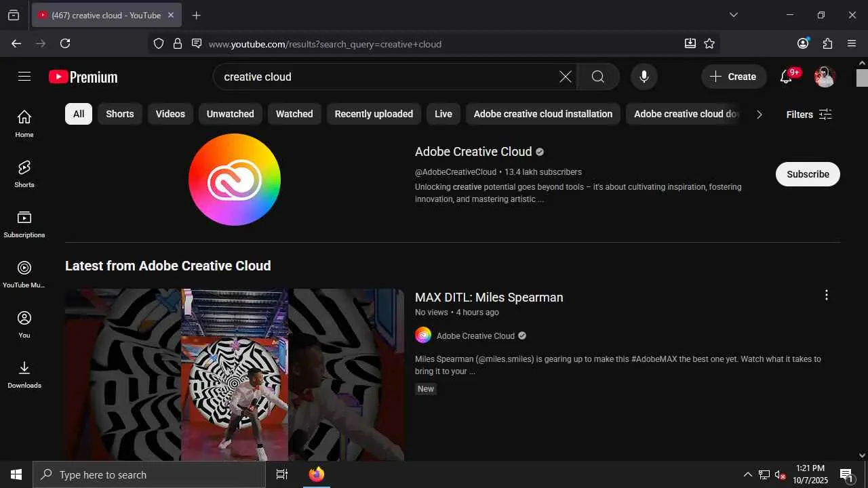The image size is (868, 488).
Task: Clear the search query with the X
Action: point(565,77)
